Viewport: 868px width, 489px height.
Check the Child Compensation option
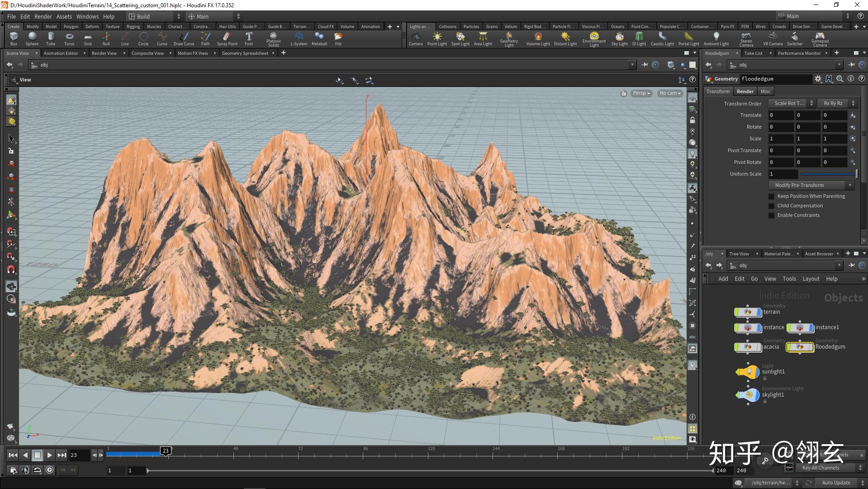click(x=771, y=206)
